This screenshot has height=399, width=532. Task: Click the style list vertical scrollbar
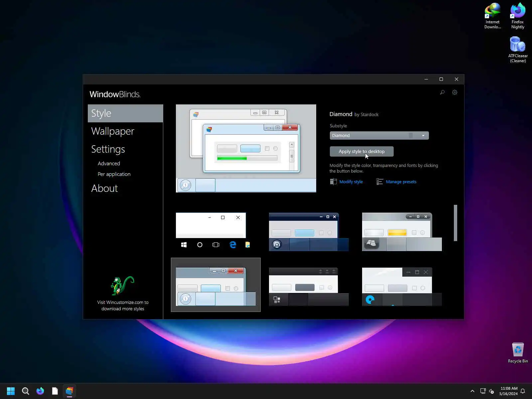456,223
